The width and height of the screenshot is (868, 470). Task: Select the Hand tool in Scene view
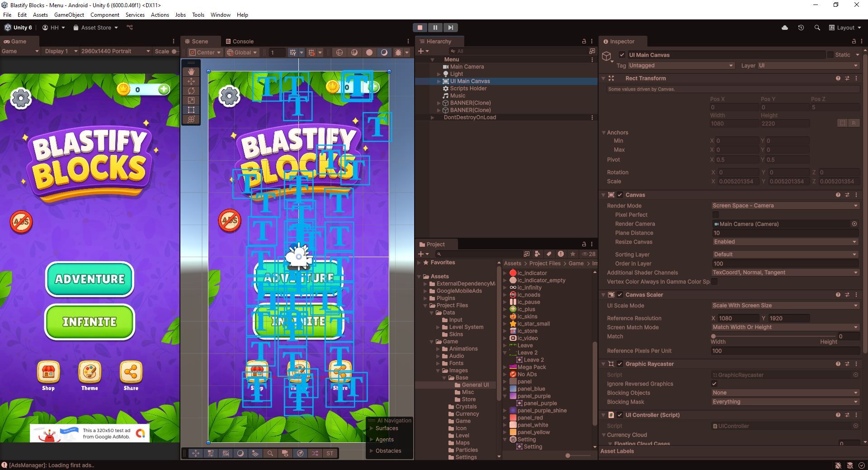pos(191,72)
